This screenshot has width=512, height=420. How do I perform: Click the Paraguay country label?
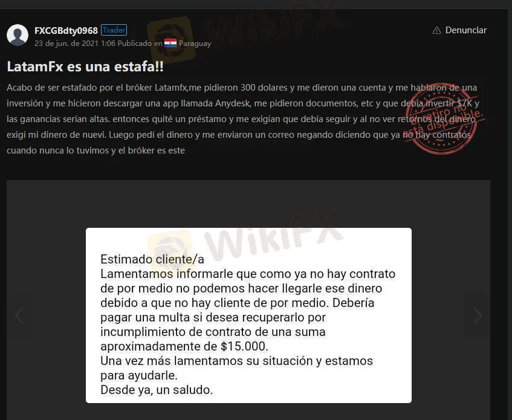(195, 44)
